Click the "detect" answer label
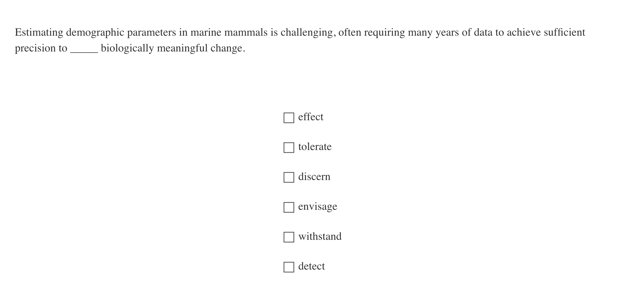644x293 pixels. (312, 266)
